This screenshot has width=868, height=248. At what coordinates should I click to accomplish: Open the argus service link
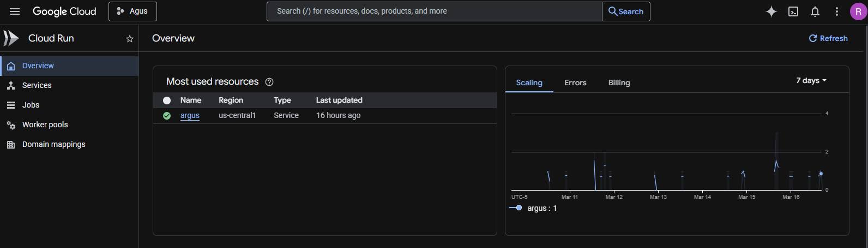tap(190, 115)
